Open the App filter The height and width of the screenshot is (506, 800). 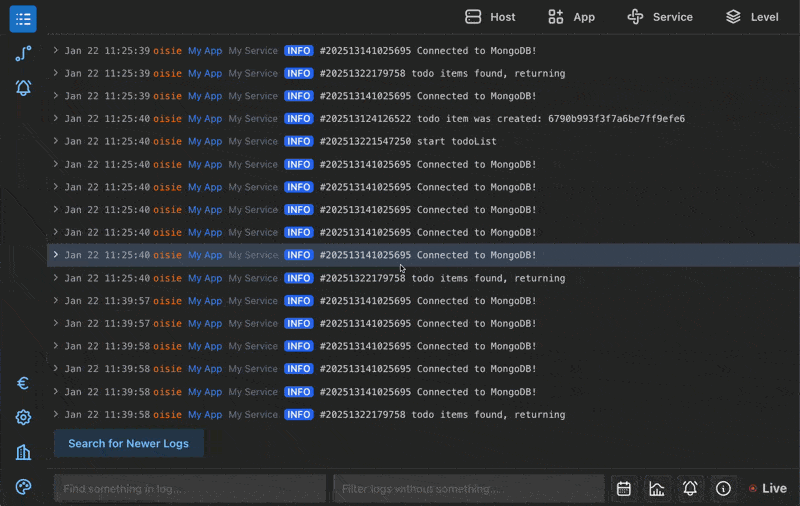pyautogui.click(x=571, y=17)
